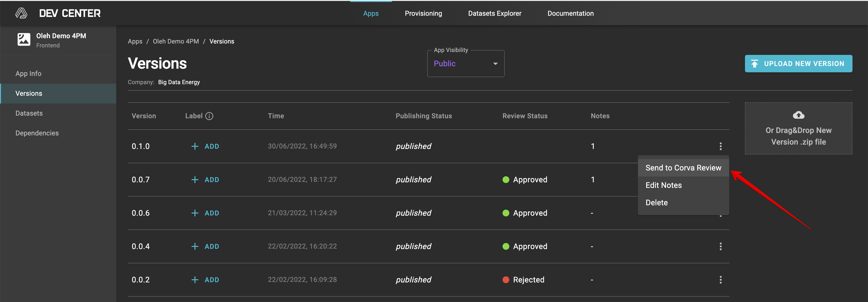
Task: Click Approved status for version 0.0.4
Action: (525, 247)
